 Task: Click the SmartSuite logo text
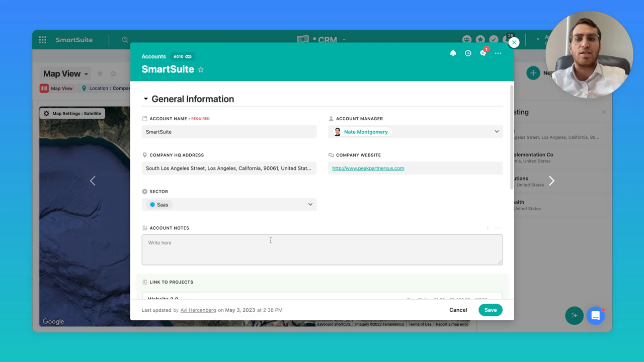point(74,40)
